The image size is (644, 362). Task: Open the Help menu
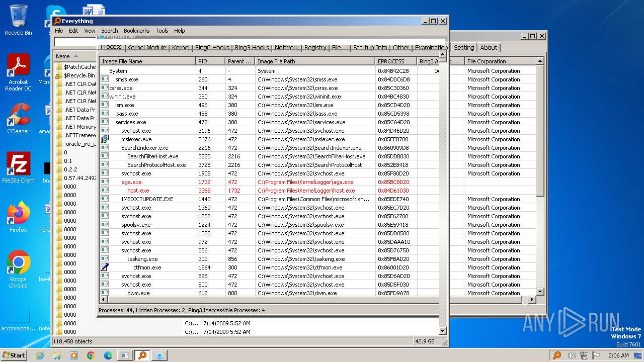pos(180,31)
